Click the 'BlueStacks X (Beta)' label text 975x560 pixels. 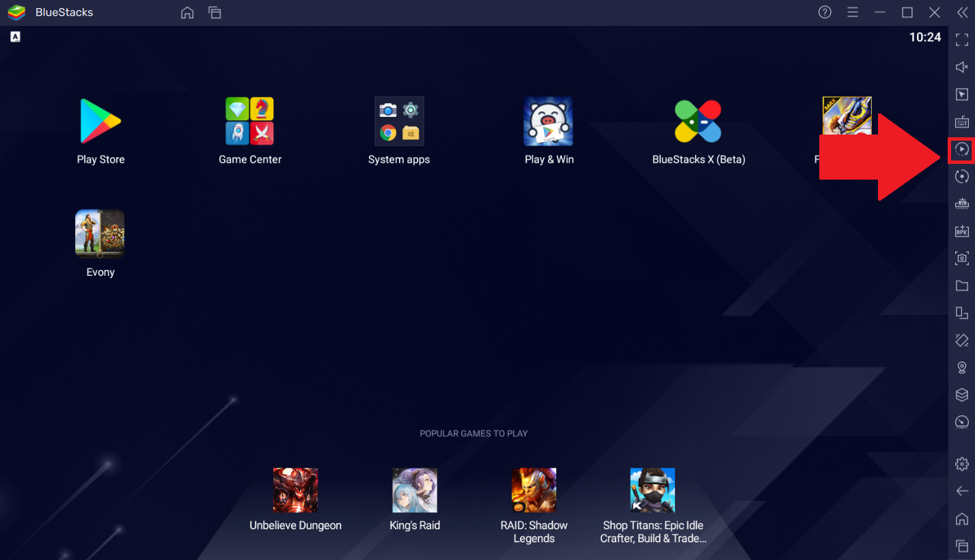tap(698, 159)
